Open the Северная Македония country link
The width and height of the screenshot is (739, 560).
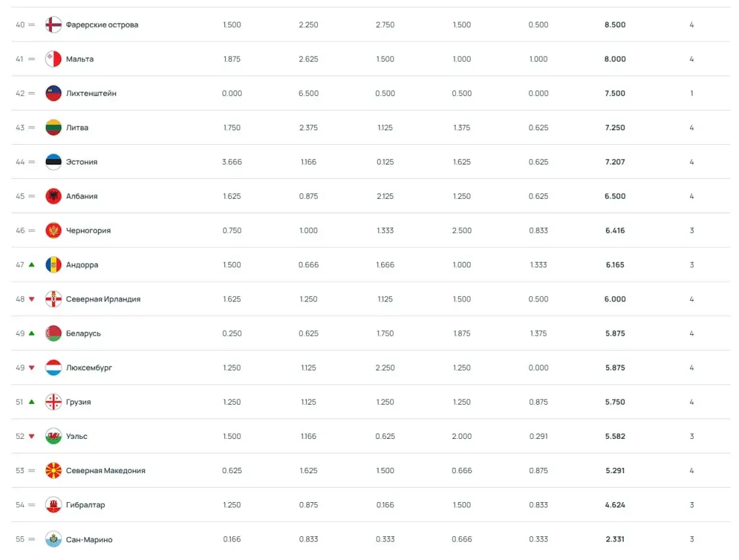click(105, 471)
